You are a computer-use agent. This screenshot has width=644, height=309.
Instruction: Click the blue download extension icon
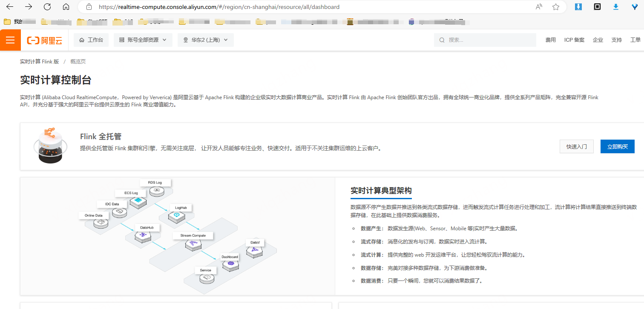coord(578,7)
